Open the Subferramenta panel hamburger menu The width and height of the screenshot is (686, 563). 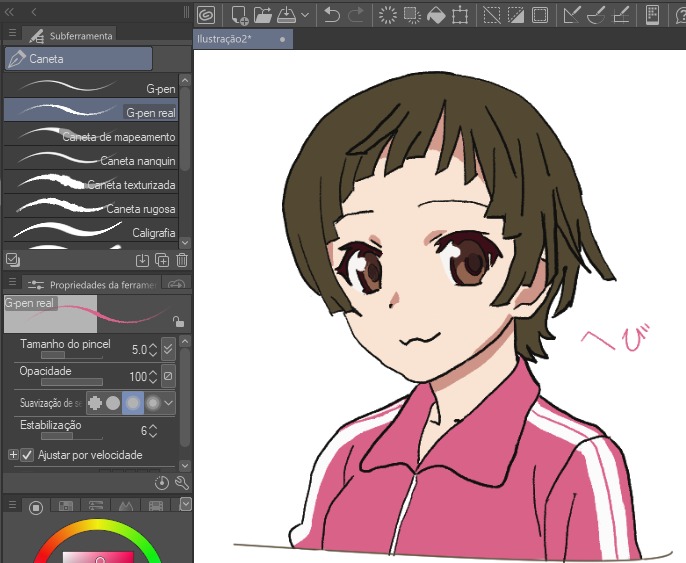coord(12,33)
